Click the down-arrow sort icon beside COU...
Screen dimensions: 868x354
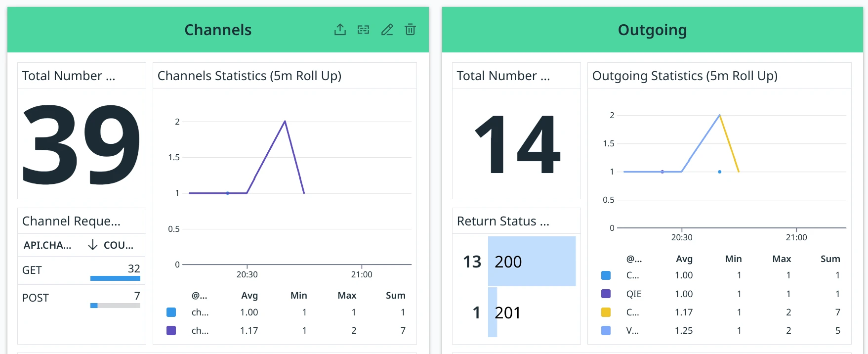(x=92, y=245)
